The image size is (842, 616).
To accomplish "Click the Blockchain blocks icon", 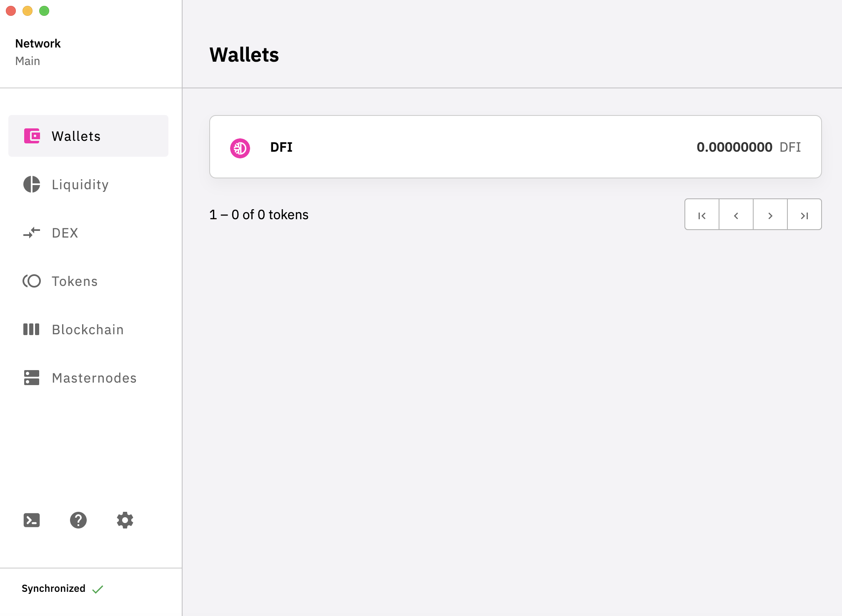I will pos(32,329).
